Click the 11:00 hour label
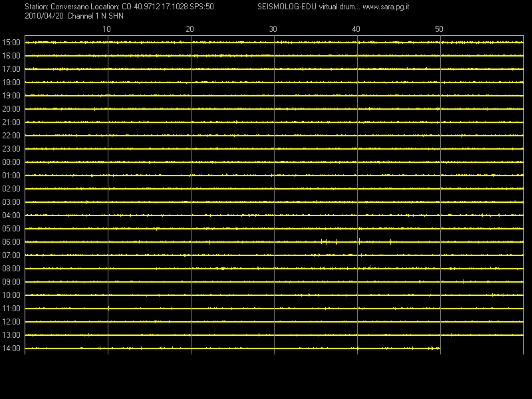 click(11, 309)
